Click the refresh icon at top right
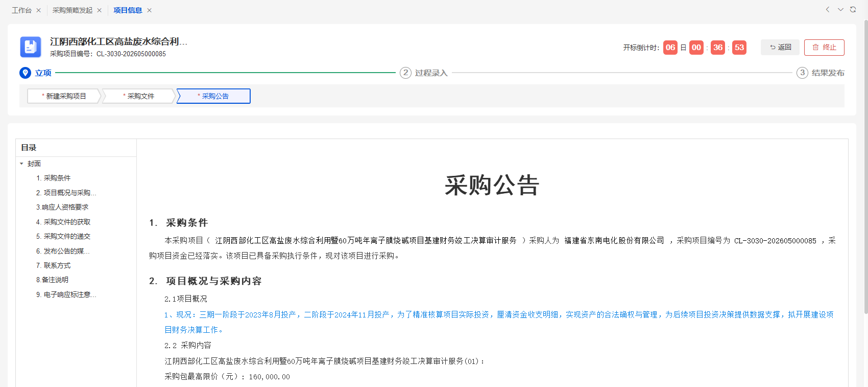 (853, 10)
